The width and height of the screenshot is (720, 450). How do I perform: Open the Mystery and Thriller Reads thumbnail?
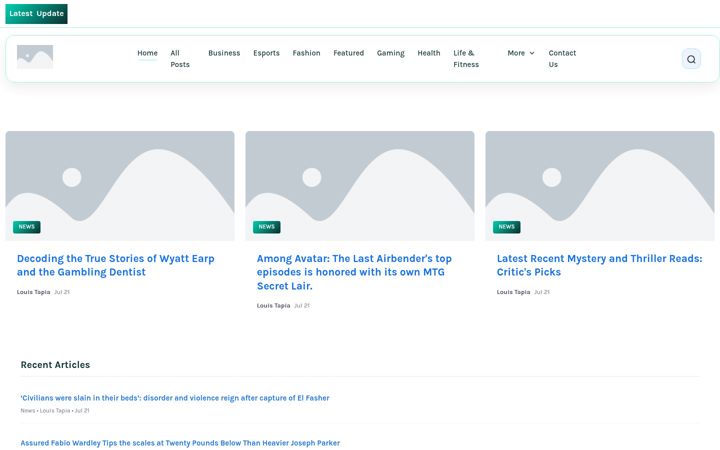tap(600, 186)
